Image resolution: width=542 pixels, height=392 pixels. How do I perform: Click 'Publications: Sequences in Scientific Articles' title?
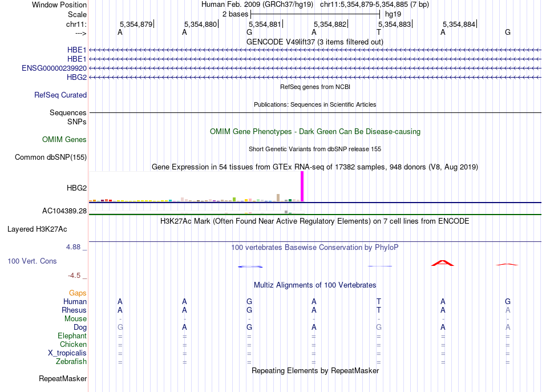(x=315, y=104)
